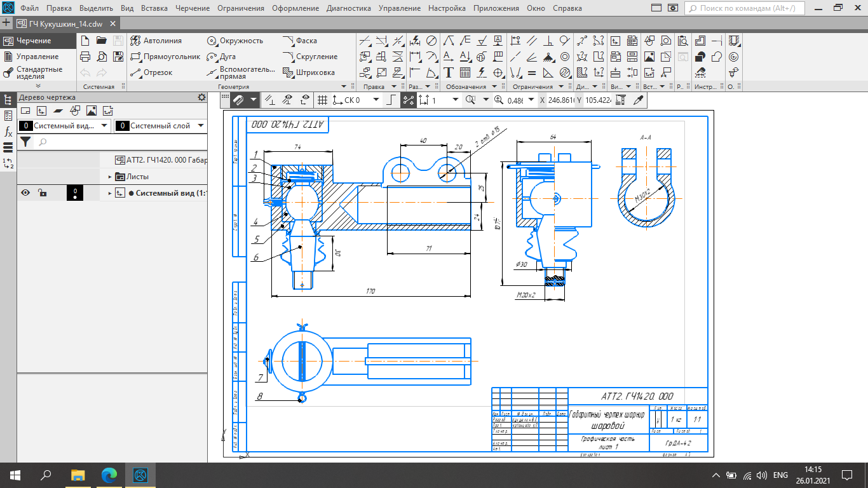Click the Отрезок line segment tool
This screenshot has width=868, height=488.
pyautogui.click(x=151, y=72)
